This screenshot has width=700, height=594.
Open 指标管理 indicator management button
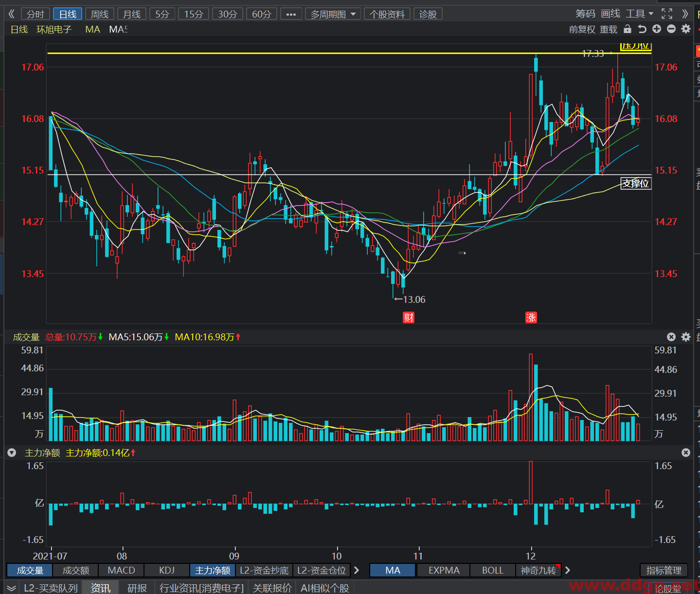[x=664, y=570]
